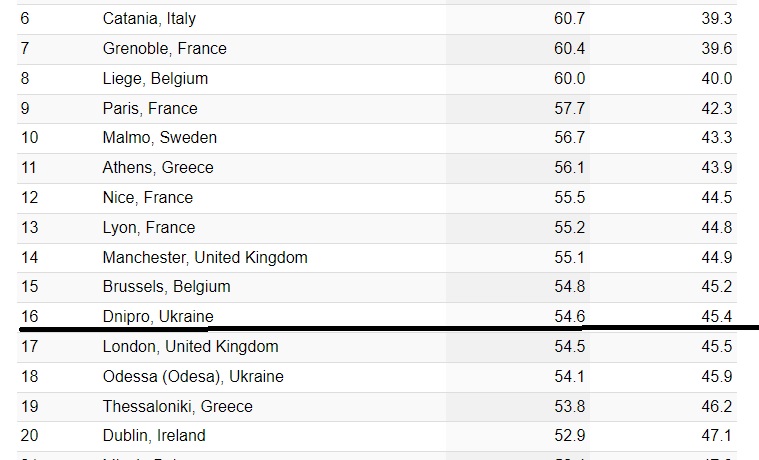
Task: Open the Dublin, Ireland entry
Action: coord(153,435)
